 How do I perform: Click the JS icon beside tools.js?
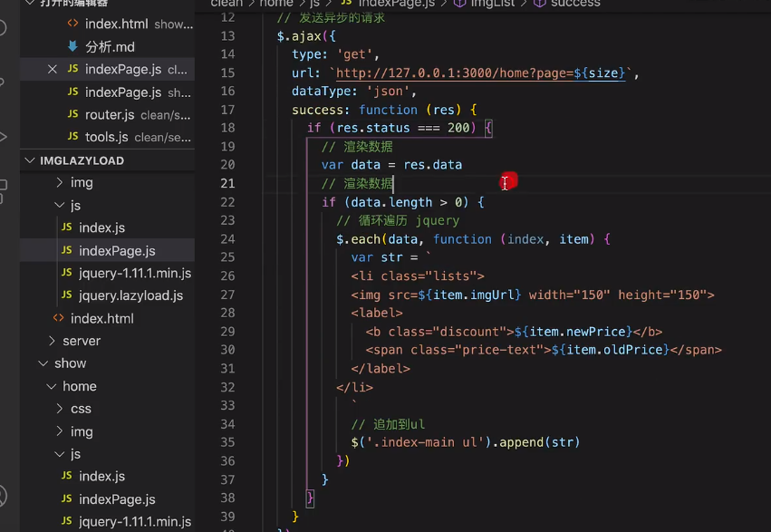(72, 136)
